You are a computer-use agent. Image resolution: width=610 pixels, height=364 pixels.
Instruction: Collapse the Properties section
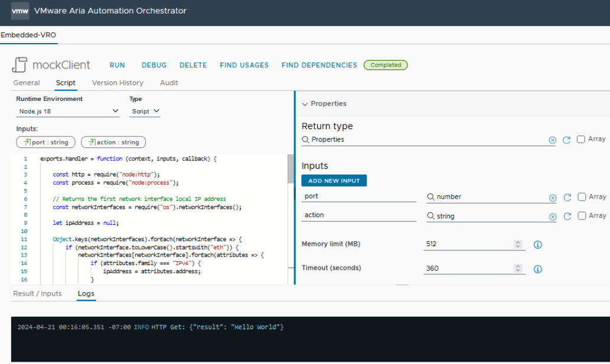pos(305,104)
